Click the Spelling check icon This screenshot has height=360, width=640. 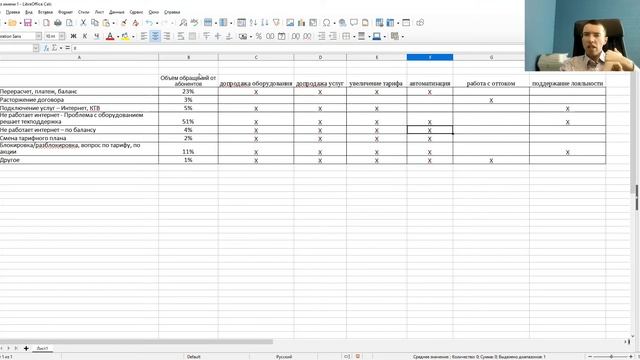(x=195, y=23)
